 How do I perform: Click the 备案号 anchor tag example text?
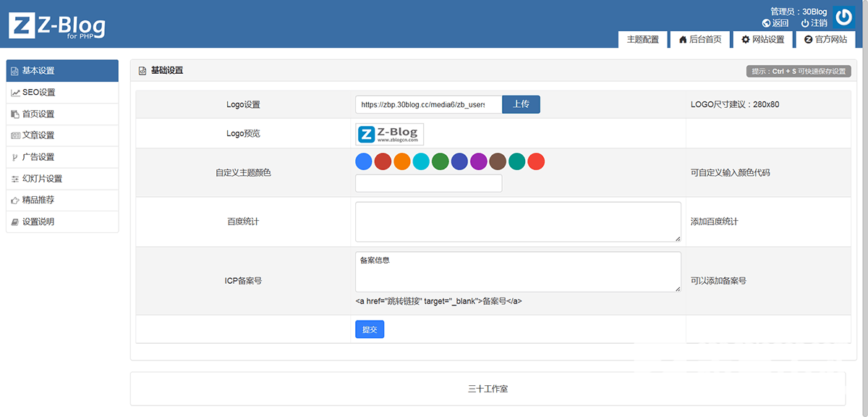coord(438,300)
